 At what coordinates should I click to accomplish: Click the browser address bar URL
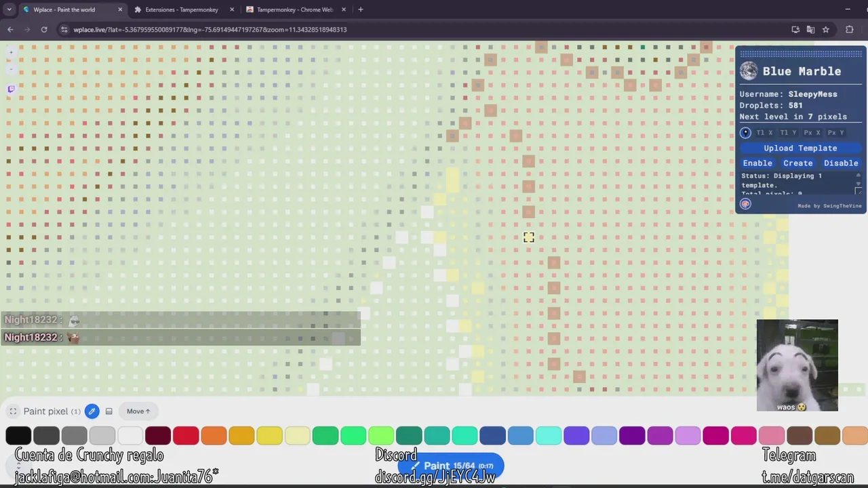(210, 30)
